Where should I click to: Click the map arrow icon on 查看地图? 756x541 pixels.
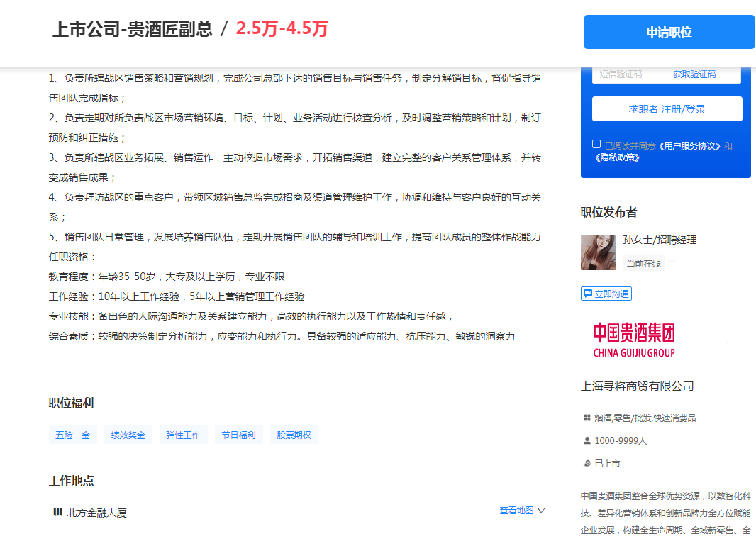541,511
